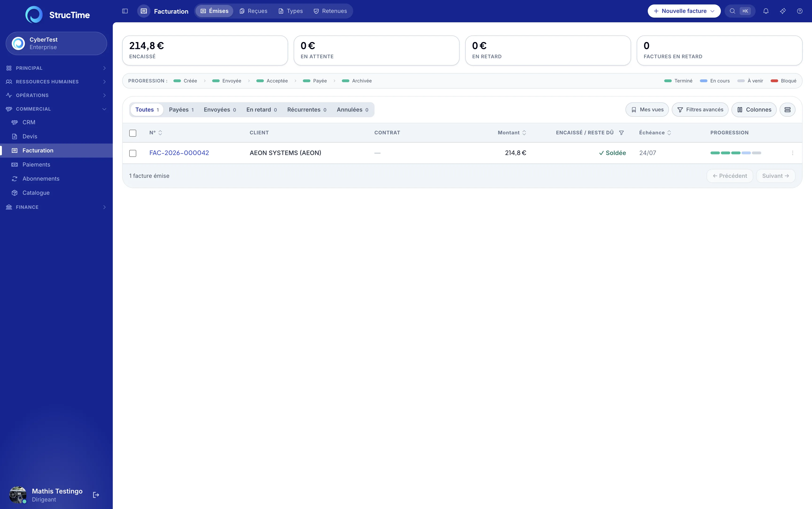The height and width of the screenshot is (509, 812).
Task: Toggle the sidebar panel icon
Action: [x=125, y=11]
